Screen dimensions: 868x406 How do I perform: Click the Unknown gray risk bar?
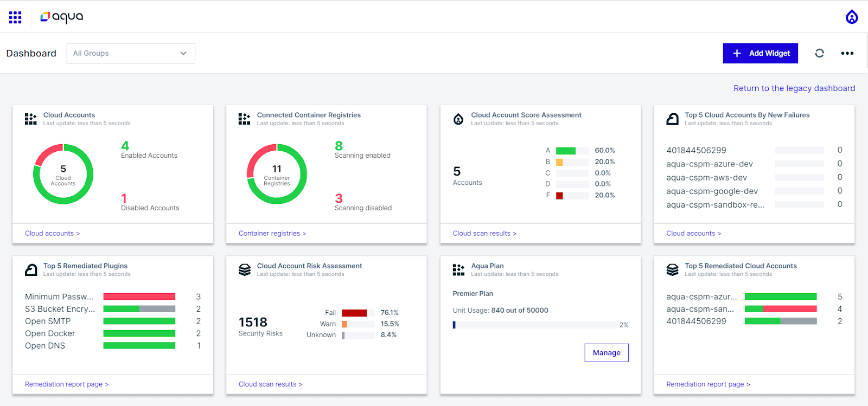point(343,335)
